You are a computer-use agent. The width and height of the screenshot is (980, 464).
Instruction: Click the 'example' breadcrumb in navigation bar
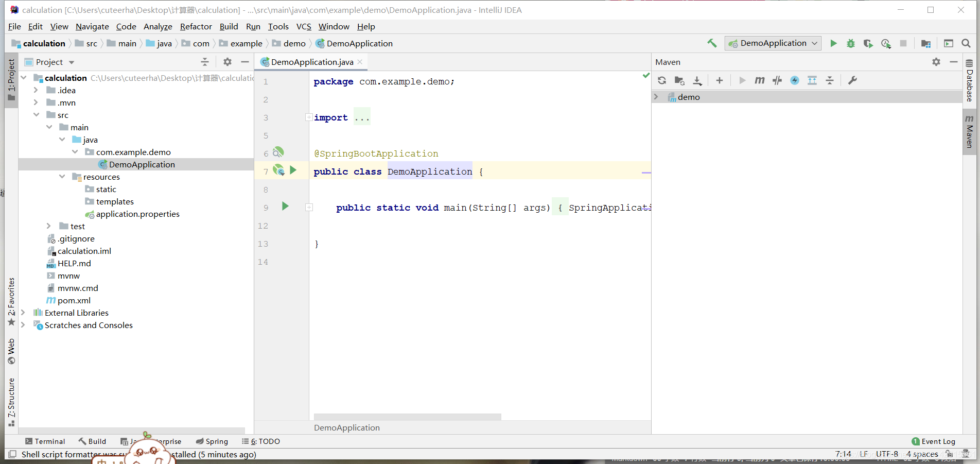pyautogui.click(x=241, y=43)
